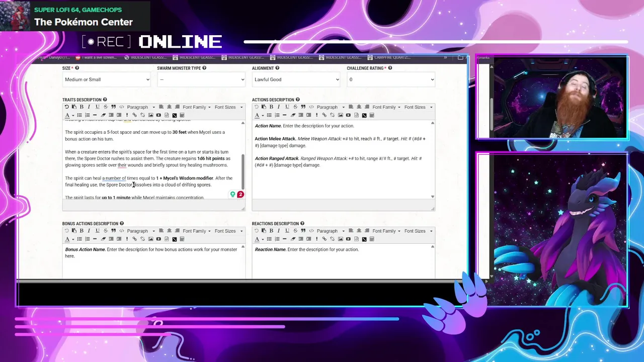Viewport: 644px width, 362px height.
Task: Align text right in Traits Description toolbar
Action: tap(177, 107)
